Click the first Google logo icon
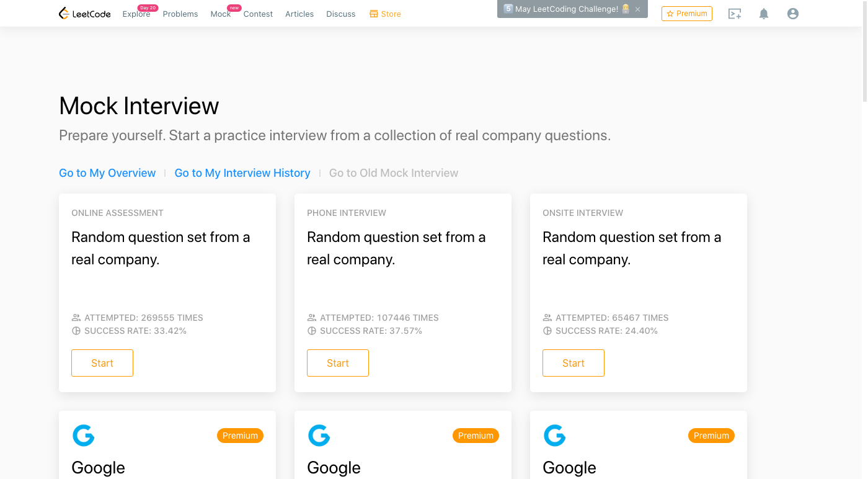Screen dimensions: 868x479 coord(84,436)
